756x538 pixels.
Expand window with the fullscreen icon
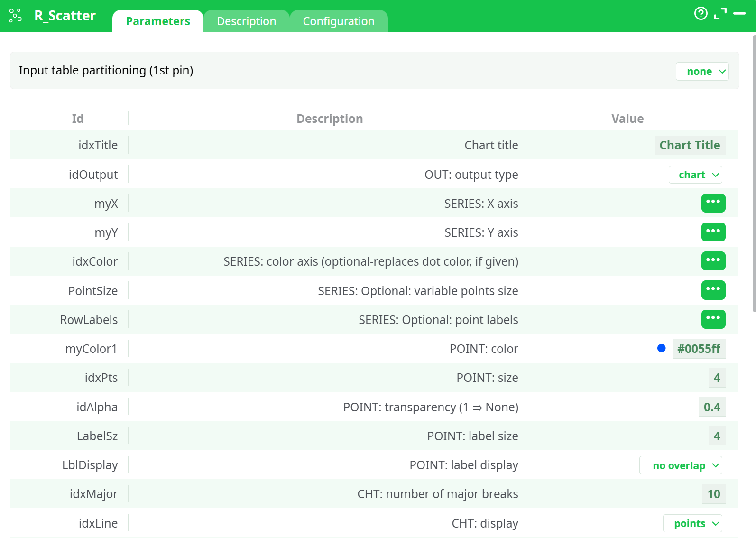(720, 14)
